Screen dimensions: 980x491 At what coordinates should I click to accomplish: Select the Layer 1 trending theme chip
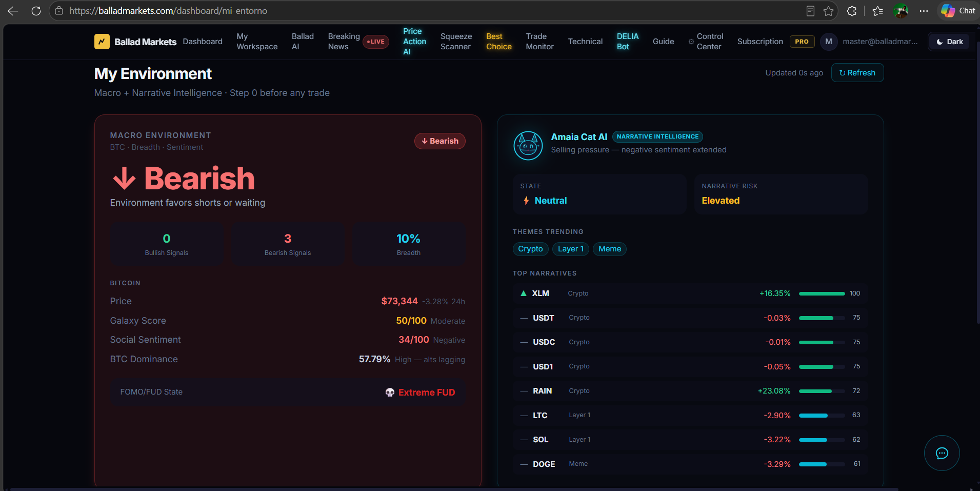pos(571,249)
